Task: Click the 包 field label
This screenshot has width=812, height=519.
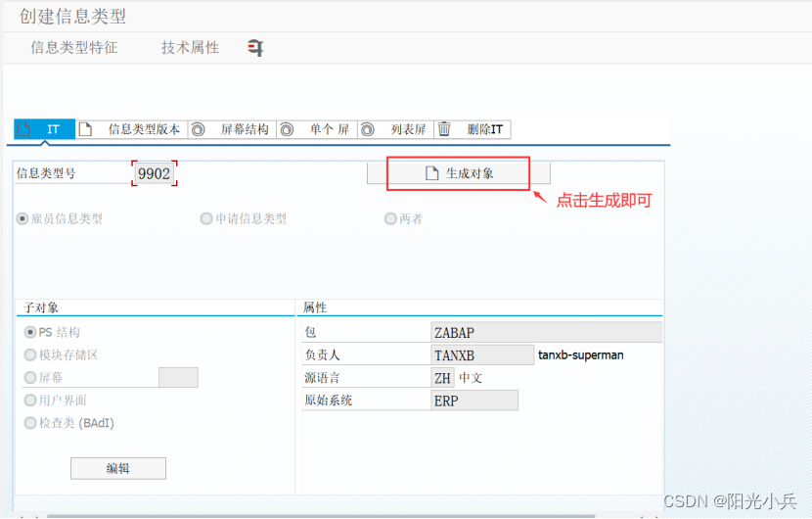Action: [x=310, y=332]
